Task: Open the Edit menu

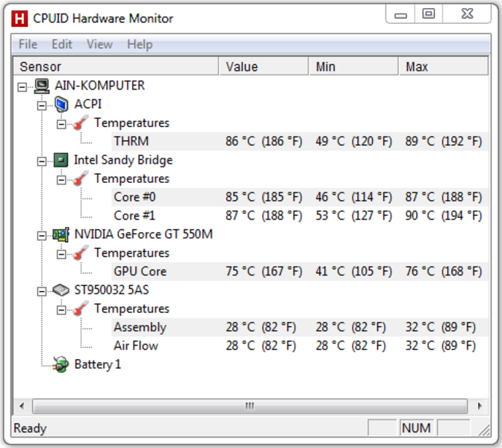Action: [x=62, y=44]
